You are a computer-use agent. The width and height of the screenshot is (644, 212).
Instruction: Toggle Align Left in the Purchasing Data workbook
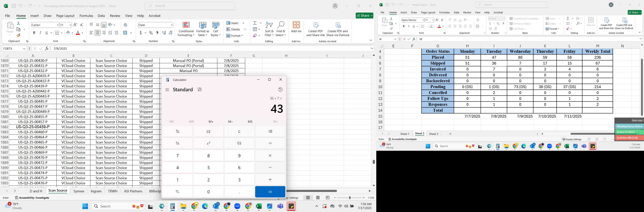[91, 33]
